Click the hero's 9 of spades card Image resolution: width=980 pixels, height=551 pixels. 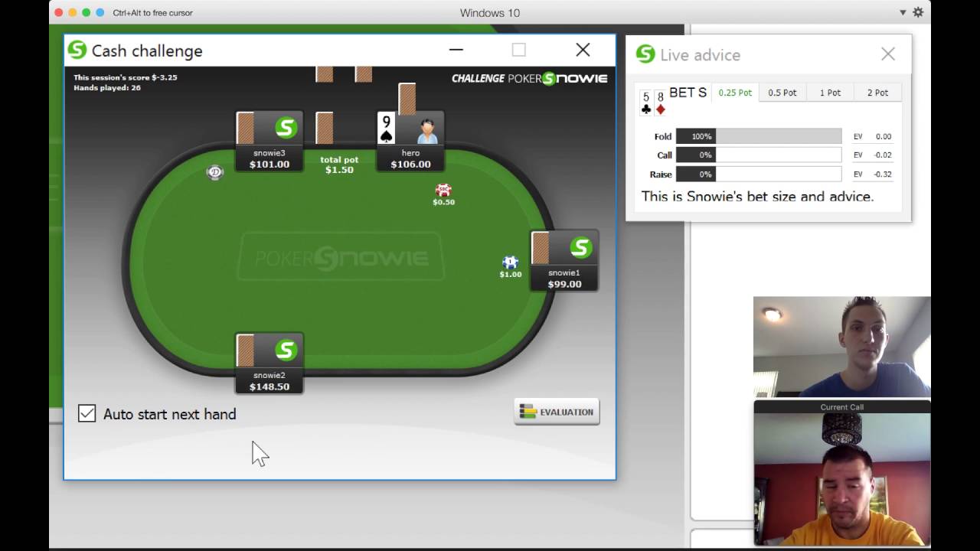click(387, 129)
